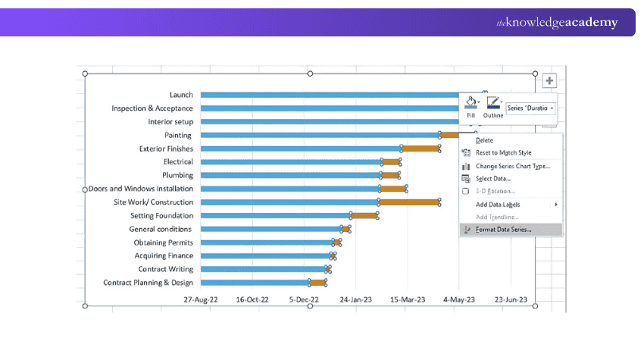Select the Add Data Labels entry
This screenshot has width=644, height=341.
click(498, 205)
